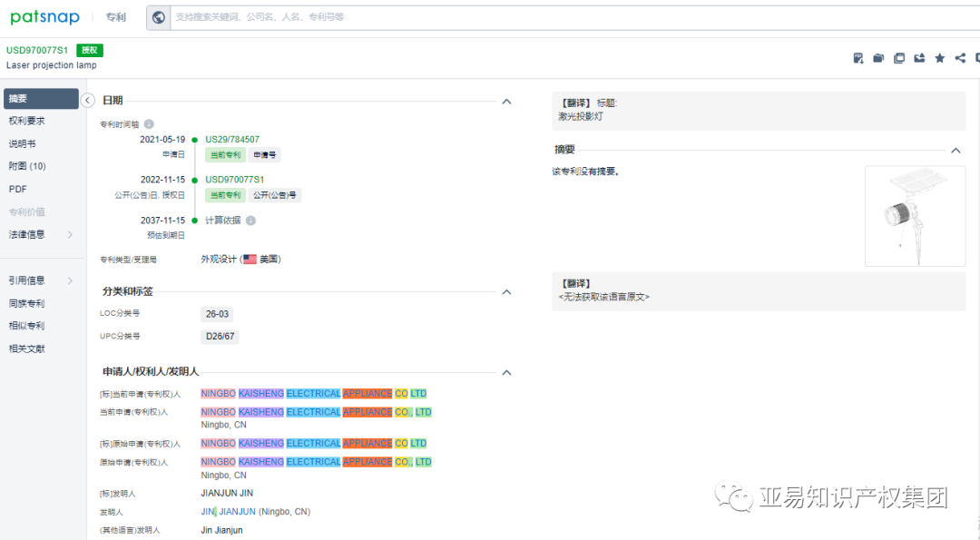Click ELECTRICAL in [标]原始申请(专利权)人 row
980x540 pixels.
313,444
